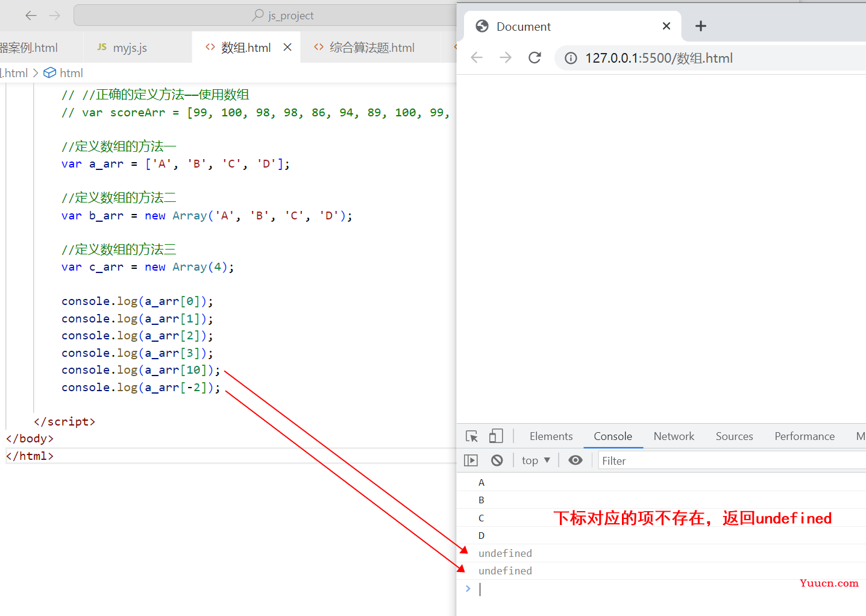866x616 pixels.
Task: Reload the browser page
Action: 535,58
